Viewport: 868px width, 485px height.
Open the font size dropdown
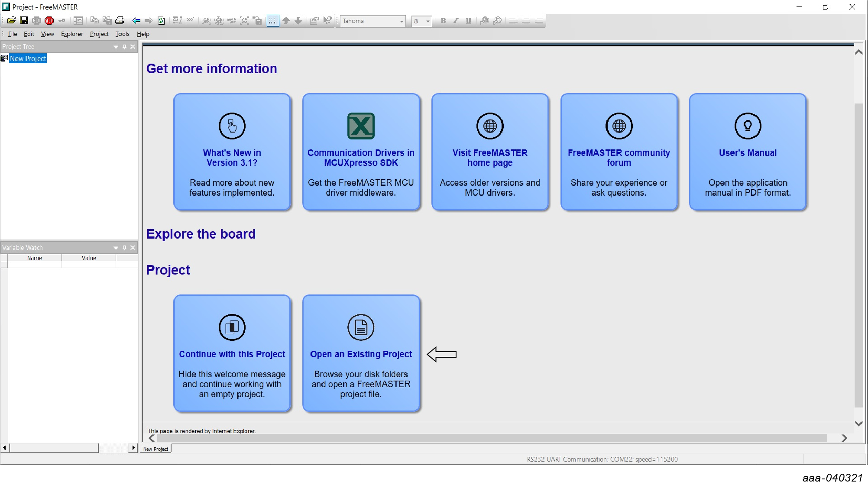(428, 21)
